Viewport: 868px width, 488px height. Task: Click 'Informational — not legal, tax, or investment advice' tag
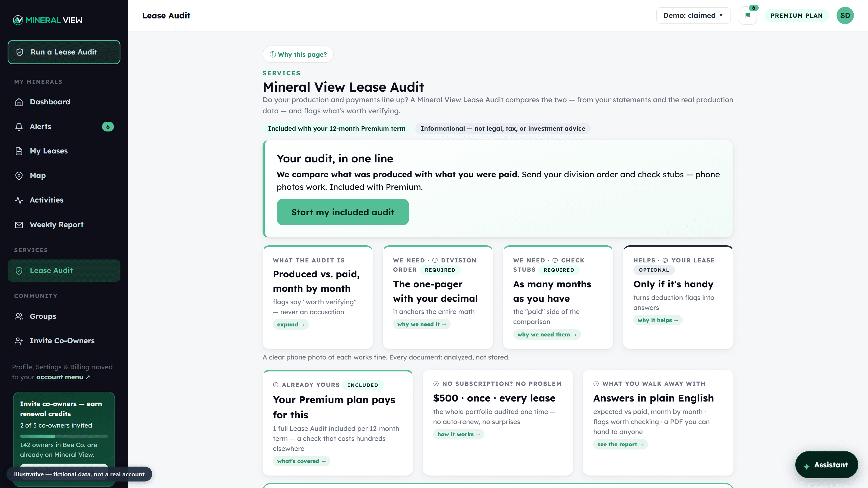(x=503, y=129)
